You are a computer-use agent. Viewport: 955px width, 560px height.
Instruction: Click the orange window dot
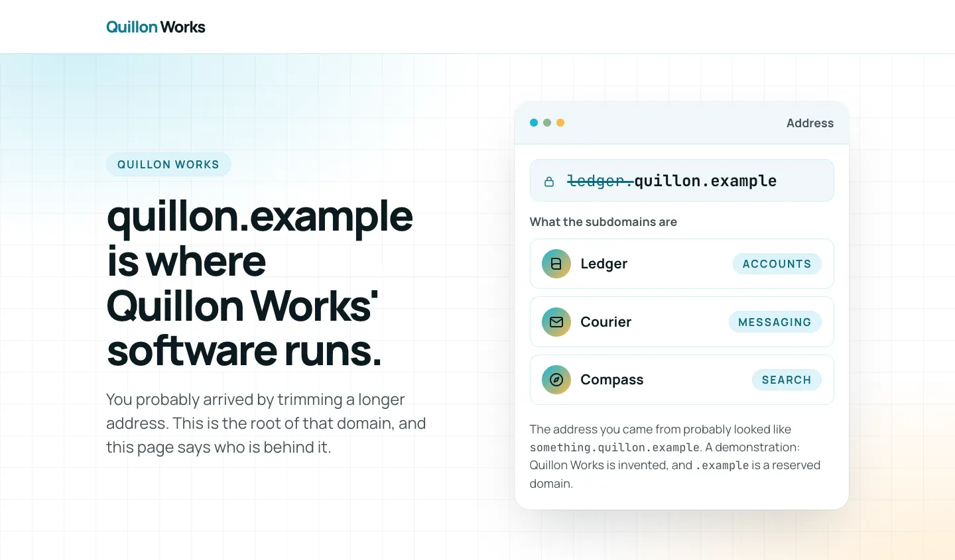(x=560, y=123)
